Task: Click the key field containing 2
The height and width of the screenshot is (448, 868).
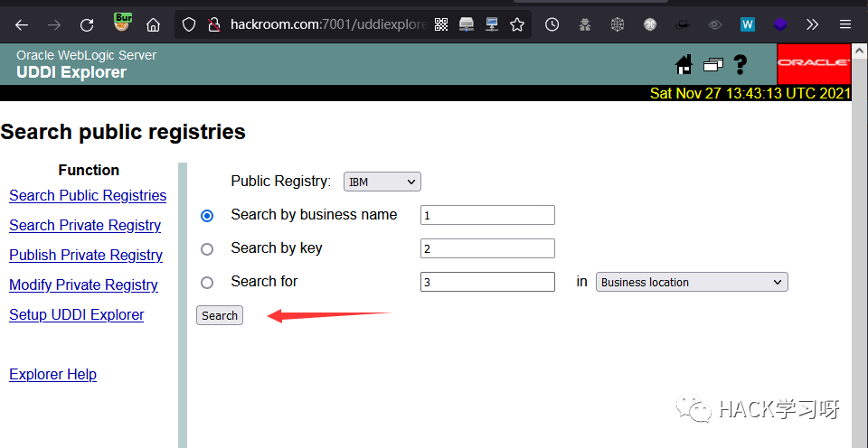Action: [x=487, y=248]
